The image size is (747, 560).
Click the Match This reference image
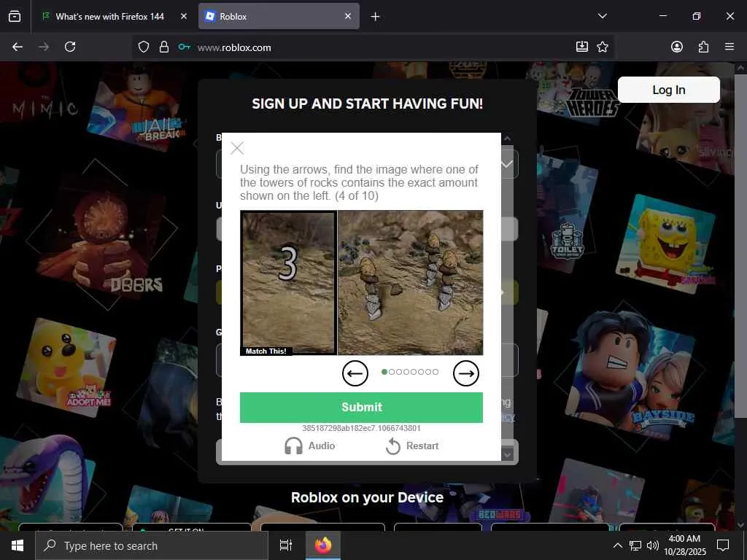[x=288, y=282]
